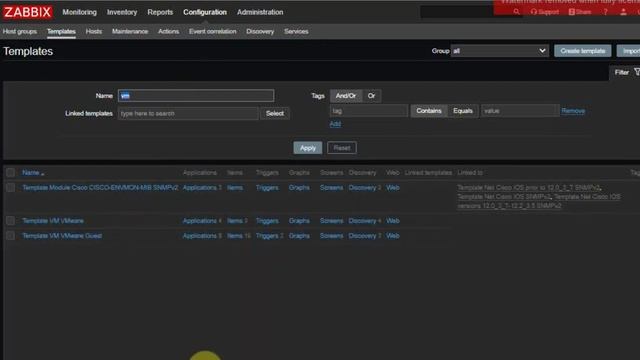
Task: Open the Support link with headset icon
Action: [x=544, y=12]
